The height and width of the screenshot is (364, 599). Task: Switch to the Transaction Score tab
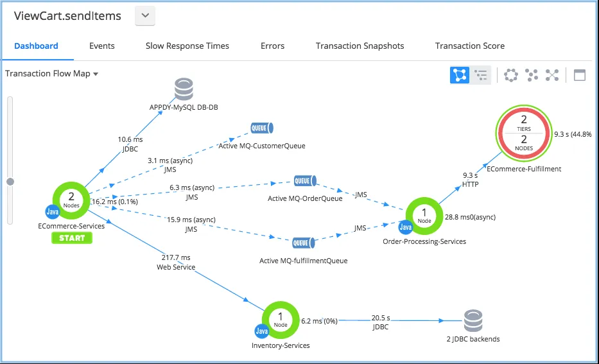coord(470,46)
